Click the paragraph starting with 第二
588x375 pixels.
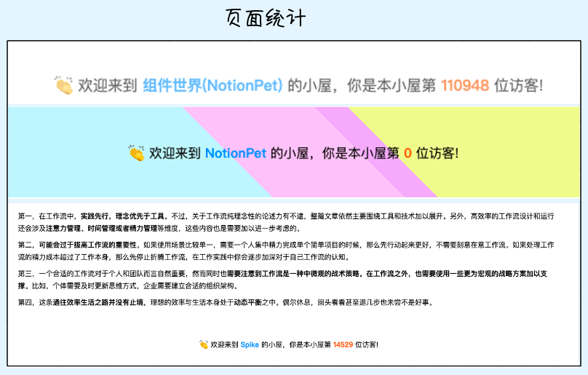click(286, 250)
